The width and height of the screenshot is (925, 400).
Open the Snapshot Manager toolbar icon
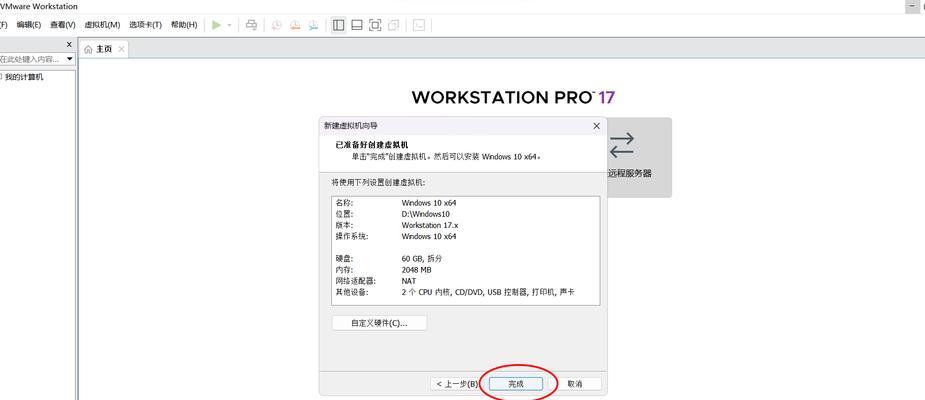pos(313,25)
